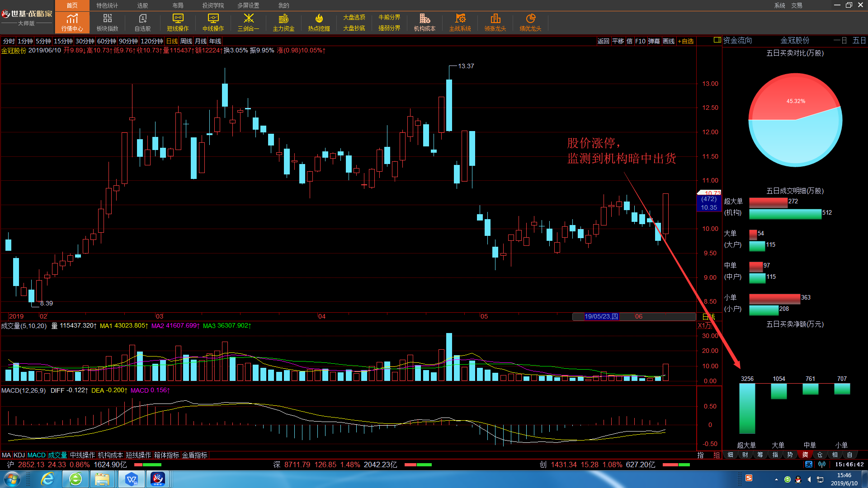Switch chart to 60分钟 period
The width and height of the screenshot is (868, 488).
(x=107, y=41)
